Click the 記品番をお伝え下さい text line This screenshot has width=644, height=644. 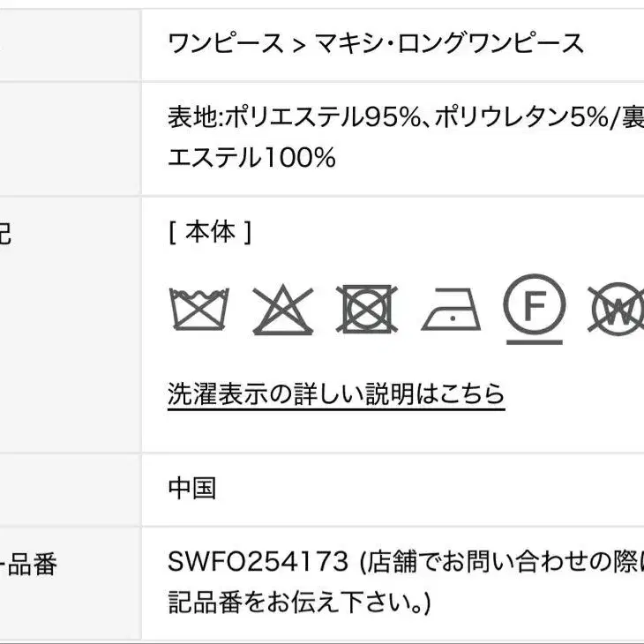click(x=299, y=603)
